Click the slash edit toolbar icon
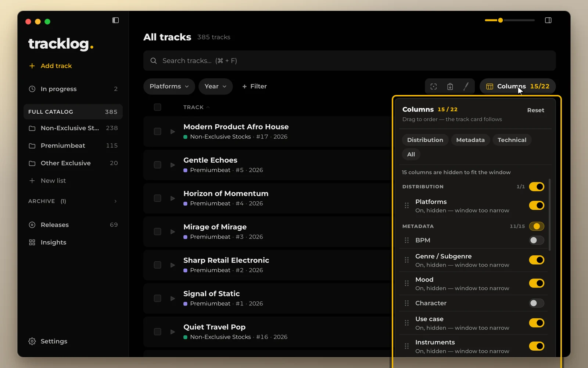The width and height of the screenshot is (588, 368). 466,86
